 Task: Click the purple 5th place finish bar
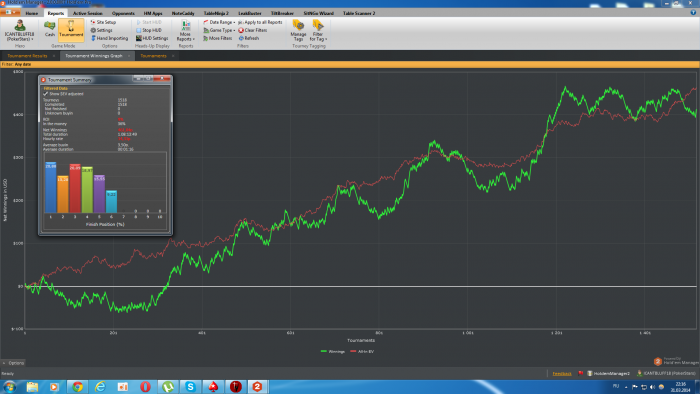coord(99,194)
